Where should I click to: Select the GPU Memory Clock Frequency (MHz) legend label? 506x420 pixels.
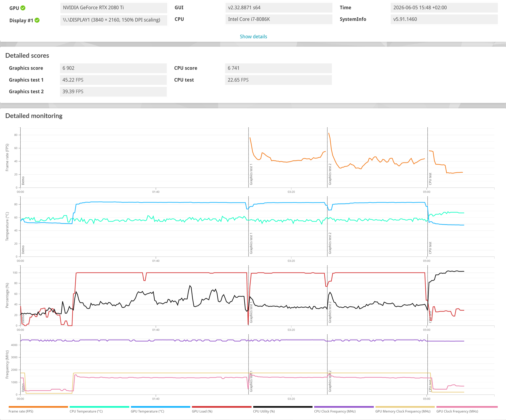click(x=403, y=411)
